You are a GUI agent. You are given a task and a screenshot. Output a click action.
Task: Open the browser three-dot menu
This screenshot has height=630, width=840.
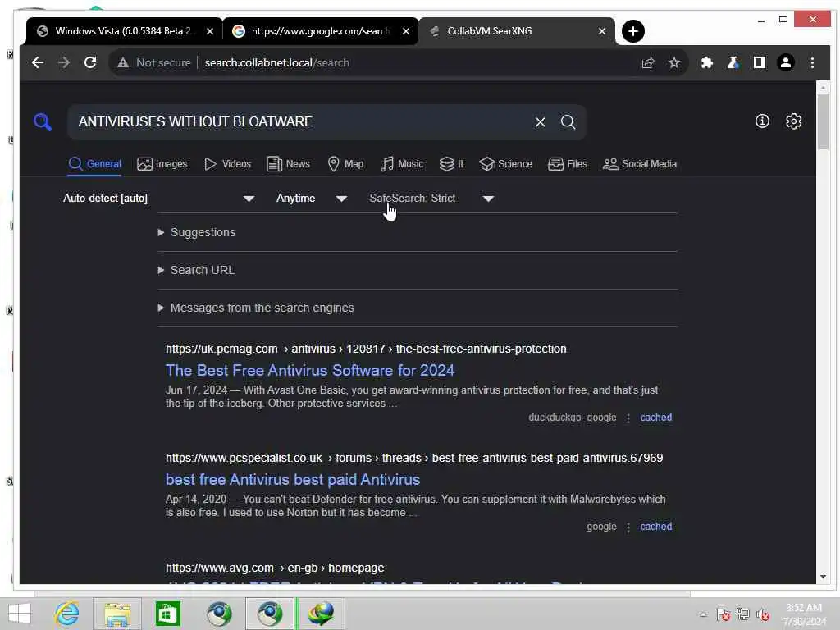(x=812, y=62)
